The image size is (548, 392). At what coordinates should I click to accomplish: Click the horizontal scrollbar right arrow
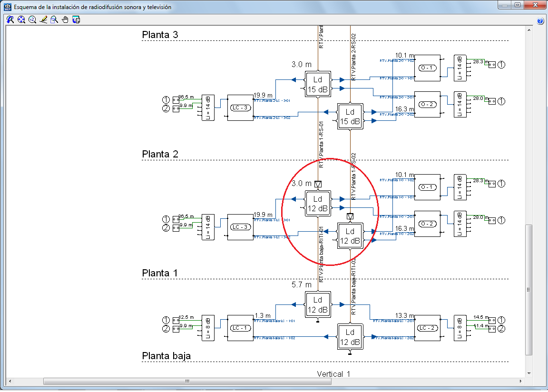[521, 381]
